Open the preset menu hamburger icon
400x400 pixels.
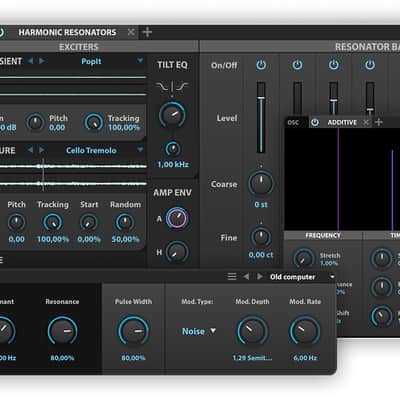point(232,276)
